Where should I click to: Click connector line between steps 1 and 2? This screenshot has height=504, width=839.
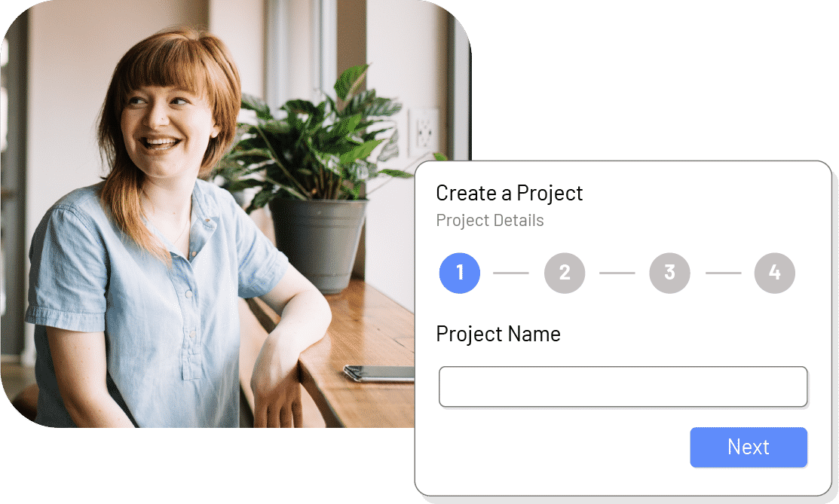click(511, 273)
